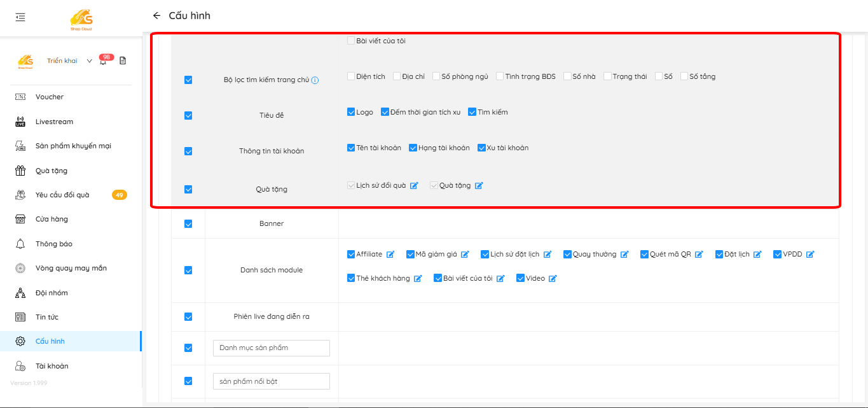Open notifications bell with 98 badge
This screenshot has height=408, width=868.
[103, 61]
